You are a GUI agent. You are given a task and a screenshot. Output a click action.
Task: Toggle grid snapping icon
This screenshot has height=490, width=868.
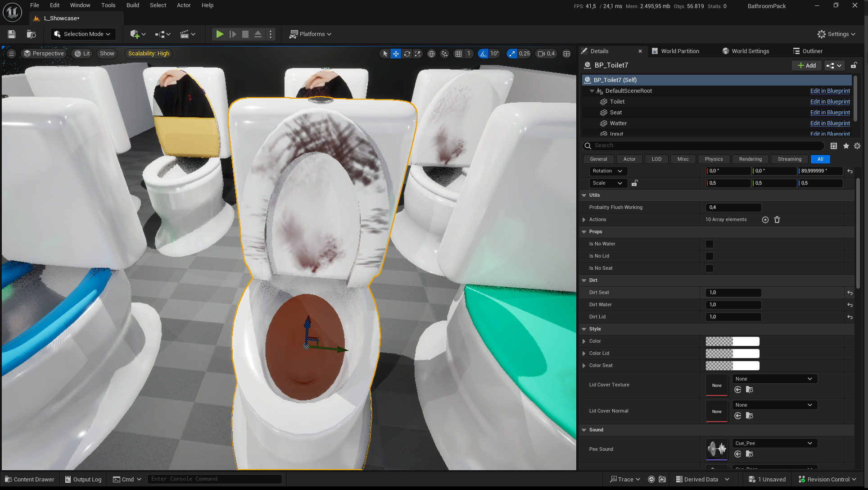(458, 54)
